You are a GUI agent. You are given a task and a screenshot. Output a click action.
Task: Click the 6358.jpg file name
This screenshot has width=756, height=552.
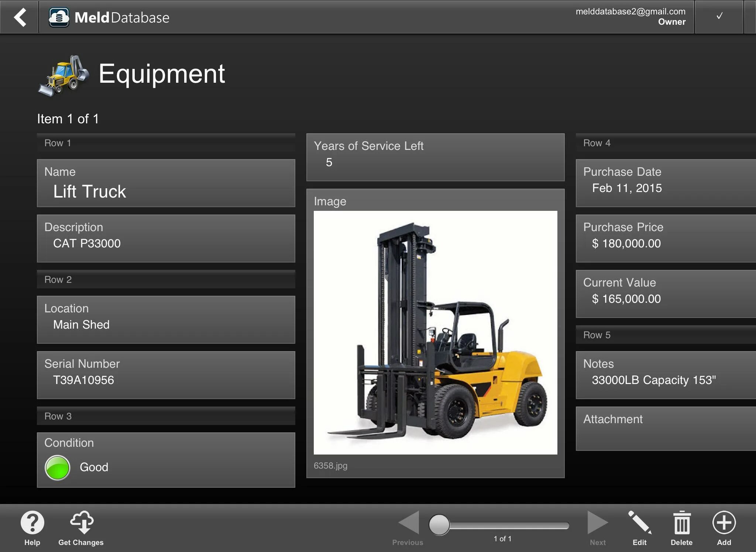[x=330, y=466]
